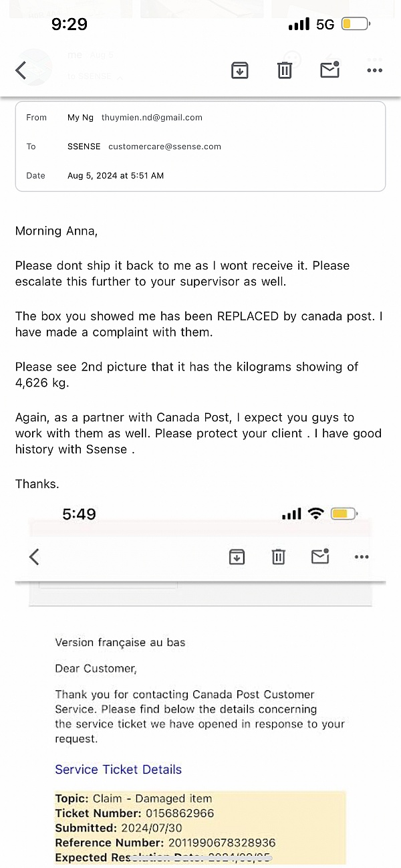The image size is (401, 868).
Task: Tap reference number 2011990678328936
Action: [221, 843]
